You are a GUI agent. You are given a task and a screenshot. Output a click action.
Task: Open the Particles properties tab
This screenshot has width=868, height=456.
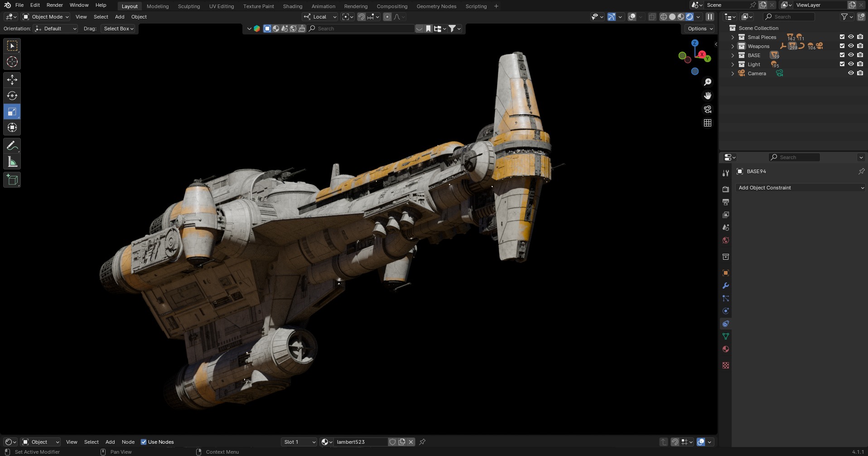click(x=726, y=298)
